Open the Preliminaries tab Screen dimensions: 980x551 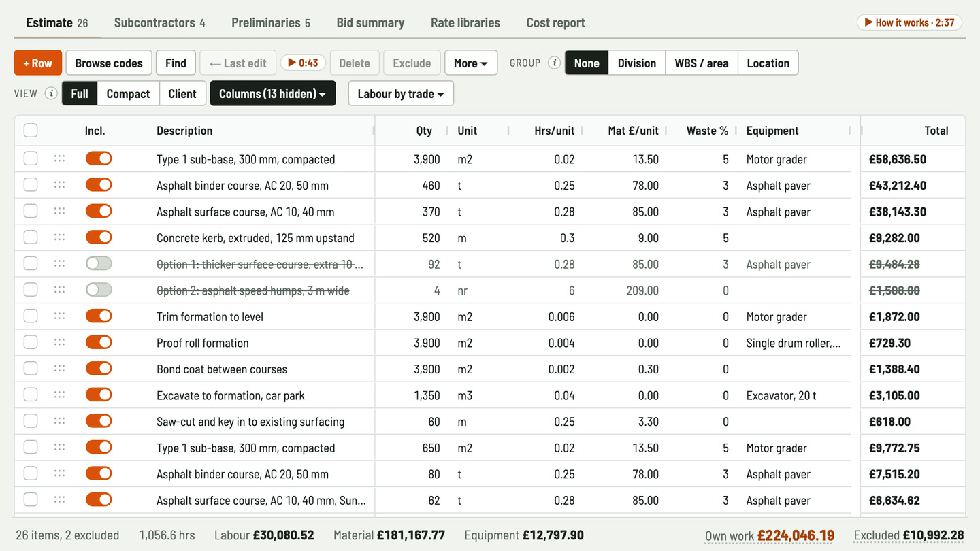pos(271,22)
